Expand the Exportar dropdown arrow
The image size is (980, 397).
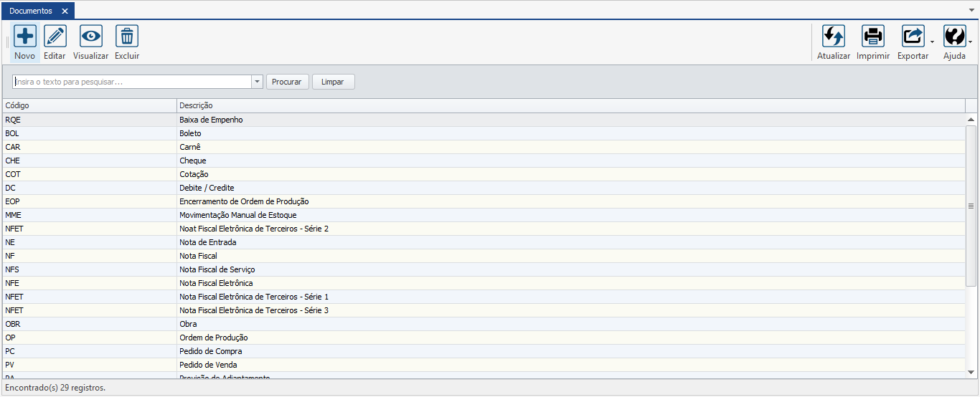(x=932, y=42)
